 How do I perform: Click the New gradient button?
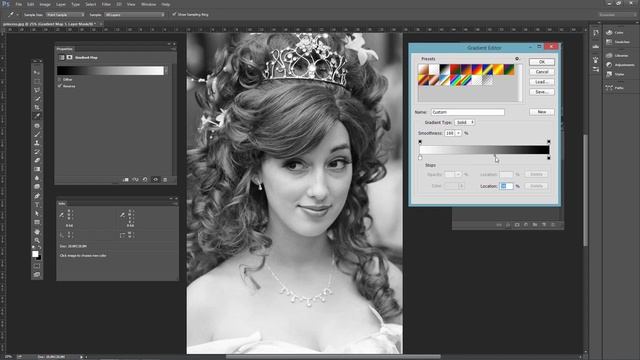coord(542,112)
